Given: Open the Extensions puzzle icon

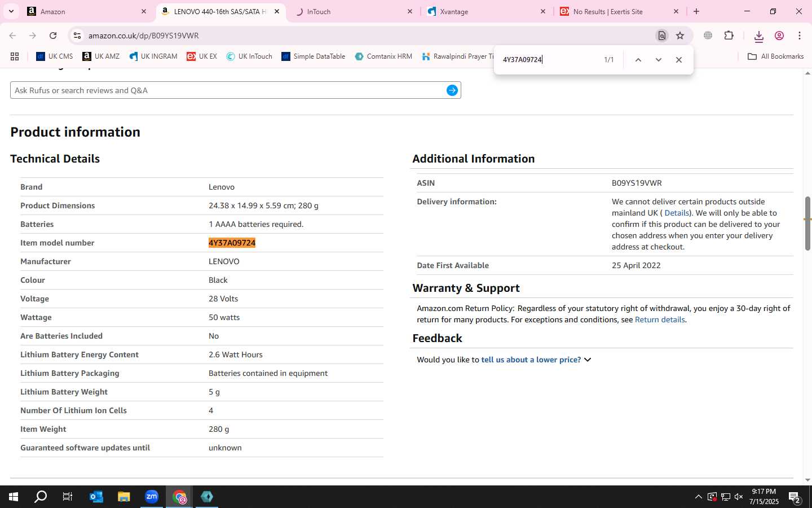Looking at the screenshot, I should click(729, 36).
